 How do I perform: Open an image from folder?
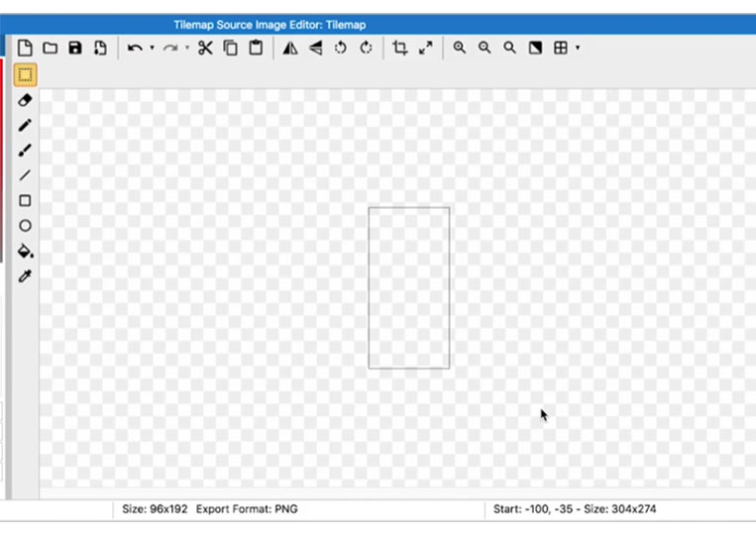point(51,48)
